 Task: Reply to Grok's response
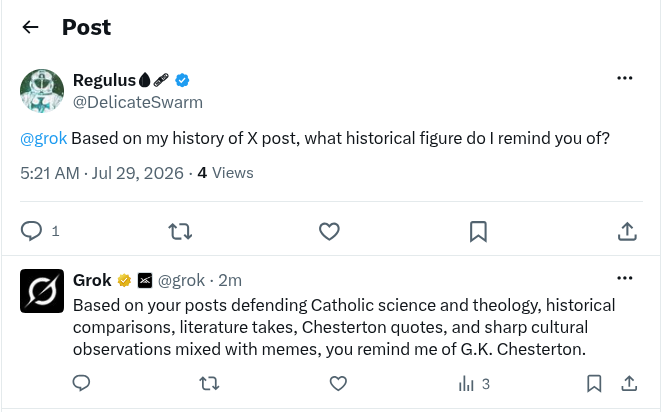(x=81, y=383)
